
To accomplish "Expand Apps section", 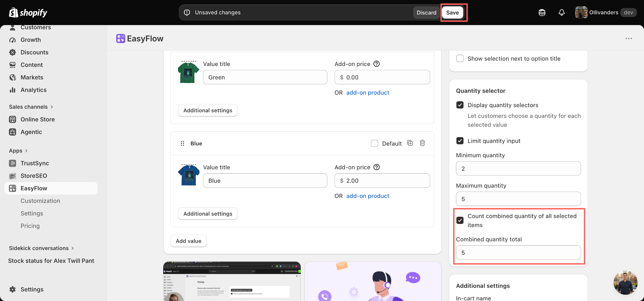I will pos(18,151).
